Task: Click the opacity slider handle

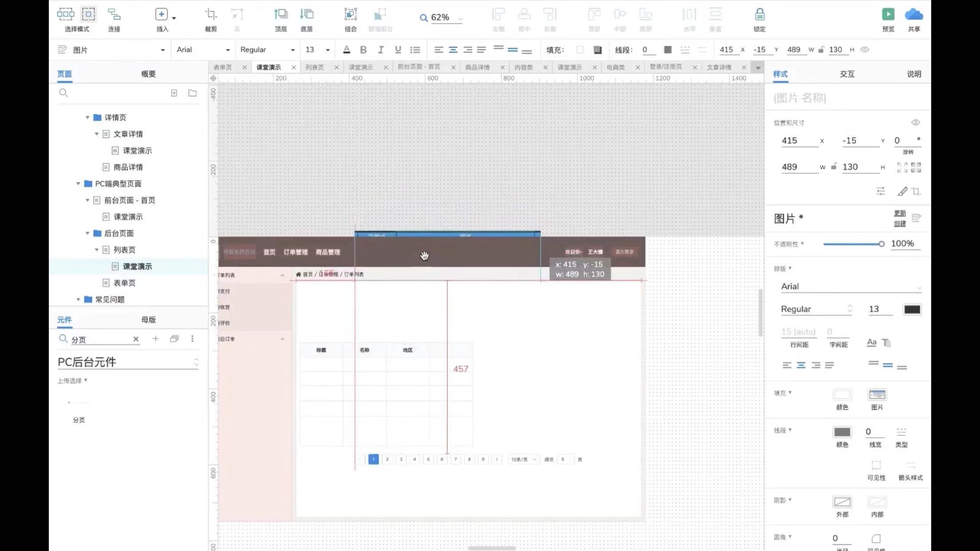Action: pos(881,244)
